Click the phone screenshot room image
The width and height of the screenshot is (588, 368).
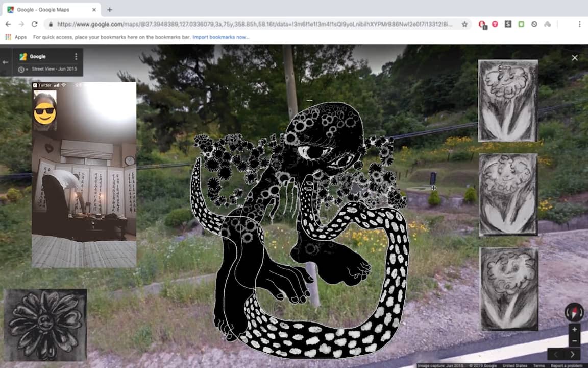click(x=84, y=175)
